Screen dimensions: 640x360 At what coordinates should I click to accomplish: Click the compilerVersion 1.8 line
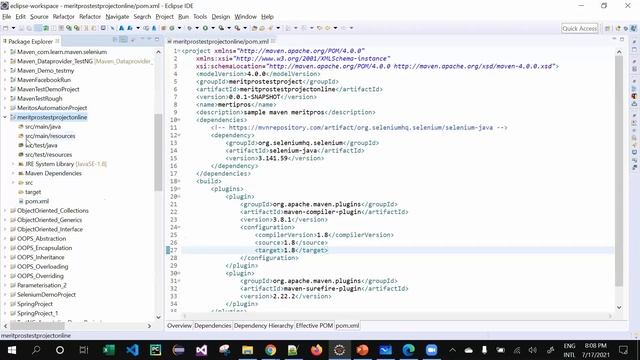324,235
